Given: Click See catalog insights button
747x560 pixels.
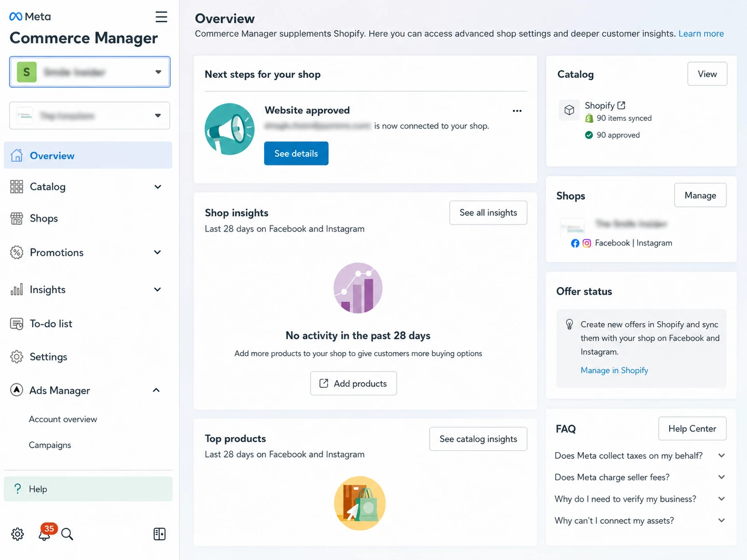Looking at the screenshot, I should [x=478, y=439].
